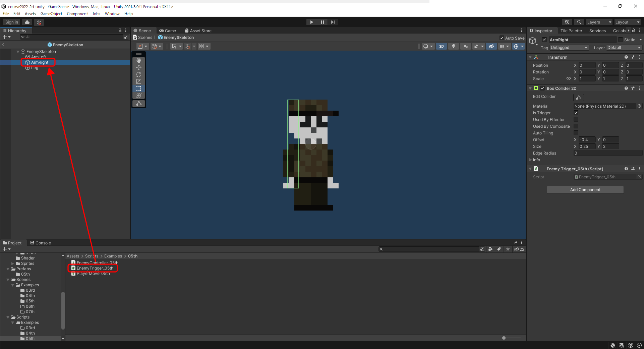Disable the Box Collider 2D component checkbox
The width and height of the screenshot is (644, 349).
542,88
